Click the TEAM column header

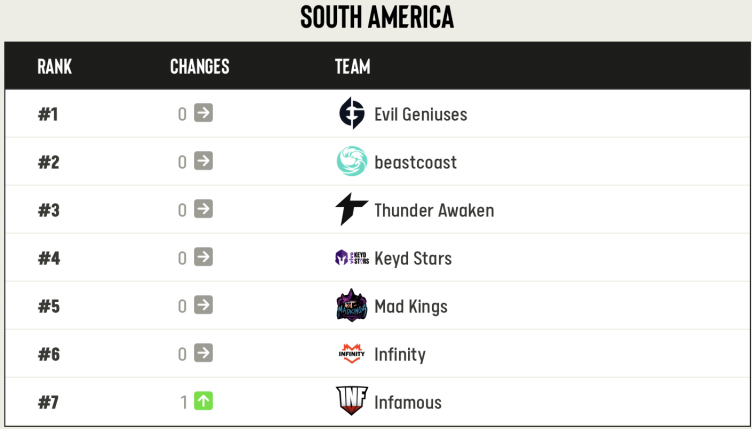point(353,67)
